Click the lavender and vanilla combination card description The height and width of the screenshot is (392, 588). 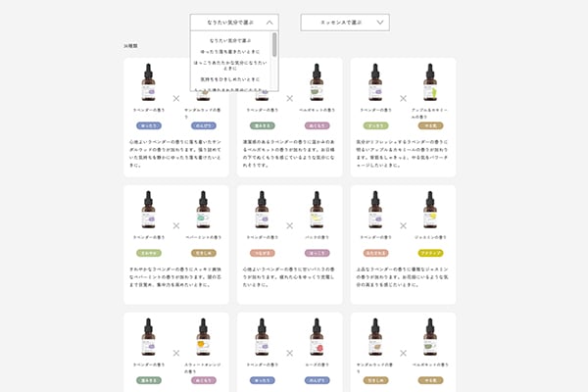point(290,272)
